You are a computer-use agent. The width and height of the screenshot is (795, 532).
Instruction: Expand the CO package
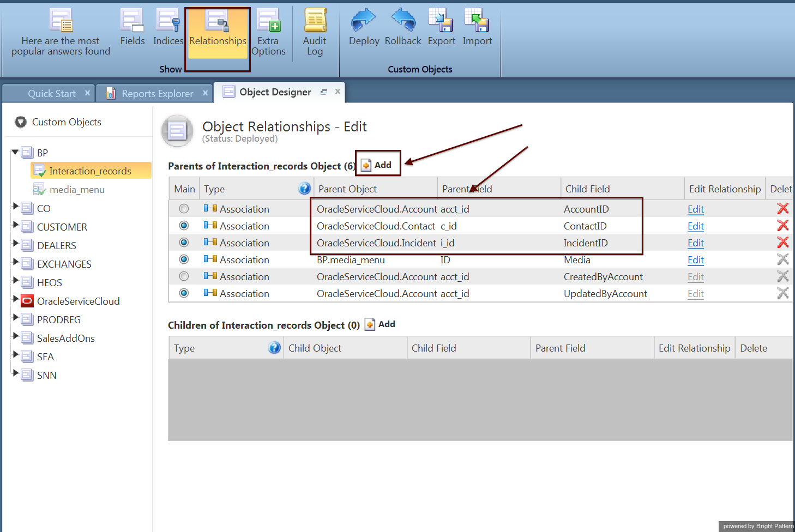click(16, 206)
